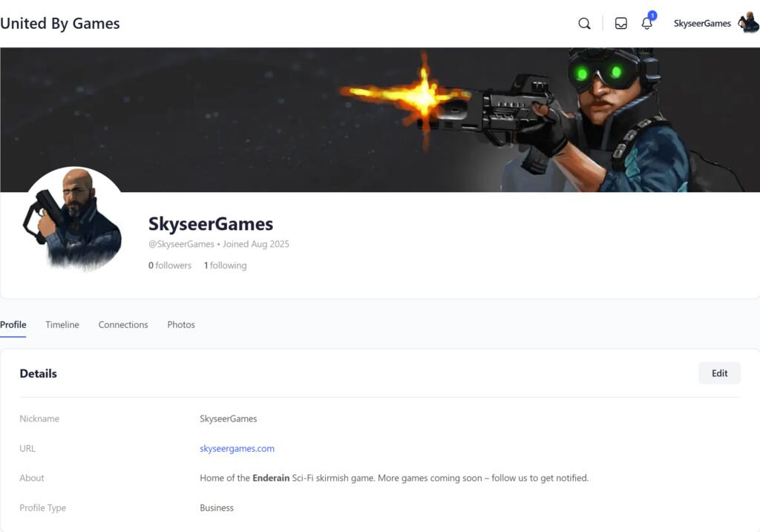Image resolution: width=760 pixels, height=532 pixels.
Task: Click the small avatar in the header
Action: (748, 24)
